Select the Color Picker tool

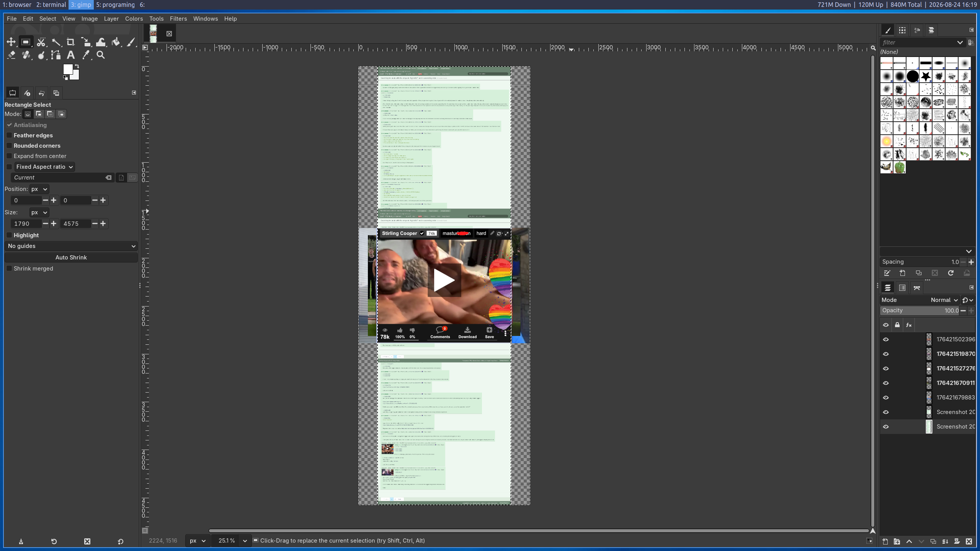tap(86, 55)
